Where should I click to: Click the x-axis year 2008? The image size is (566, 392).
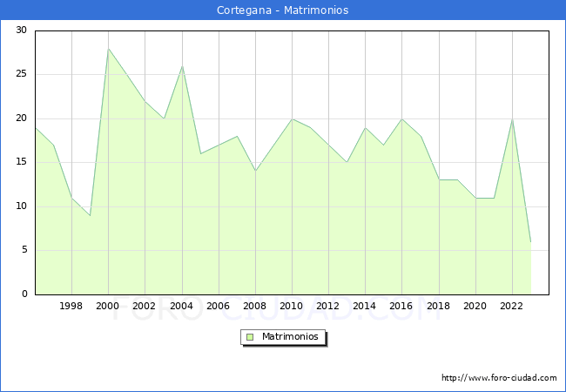coord(254,306)
